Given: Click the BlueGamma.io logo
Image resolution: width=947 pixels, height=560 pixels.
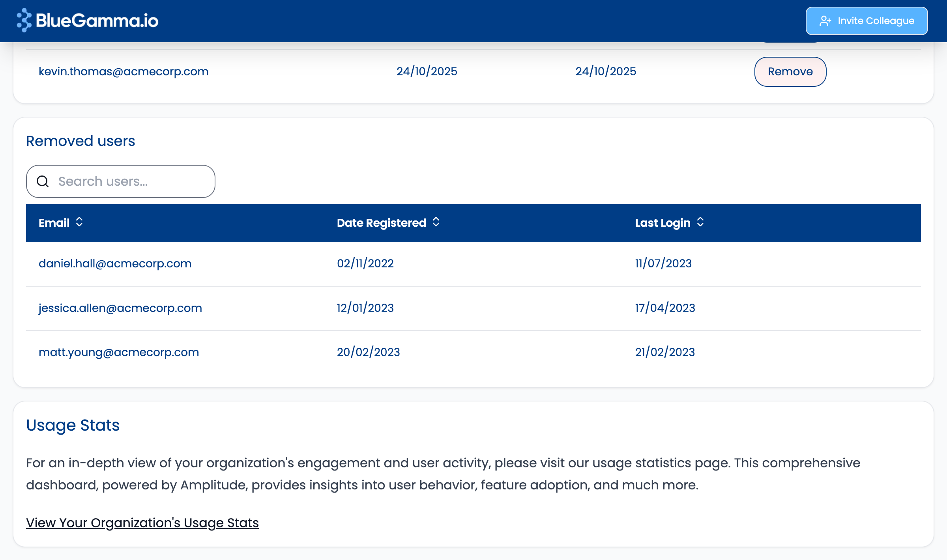Looking at the screenshot, I should point(87,20).
